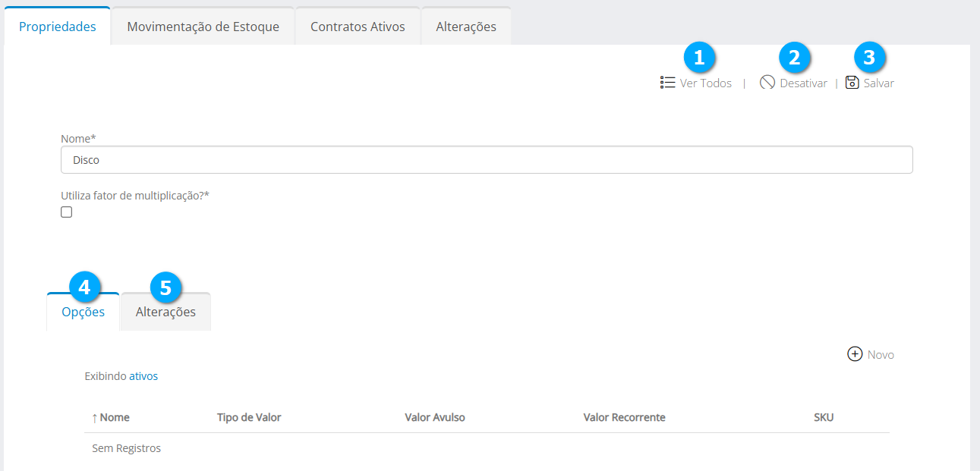
Task: Sort by the Tipo de Valor column
Action: pyautogui.click(x=249, y=418)
